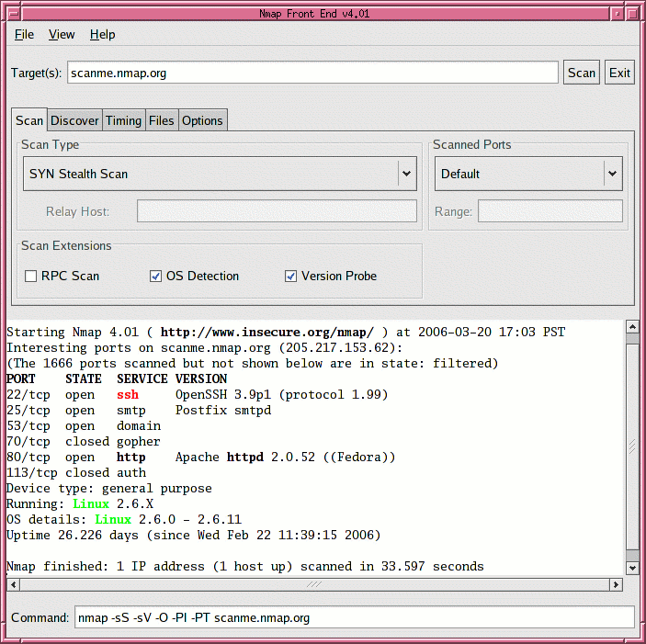Click the Scan button to start scanning
646x644 pixels.
pos(582,73)
